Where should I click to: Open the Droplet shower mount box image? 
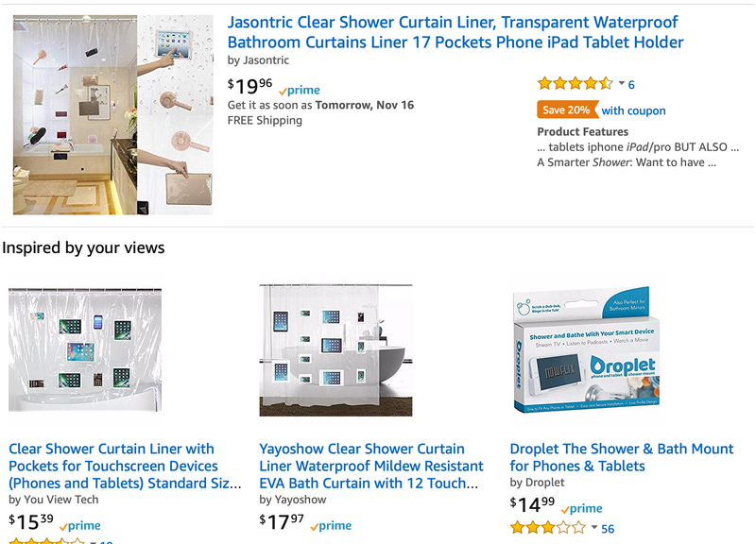586,350
